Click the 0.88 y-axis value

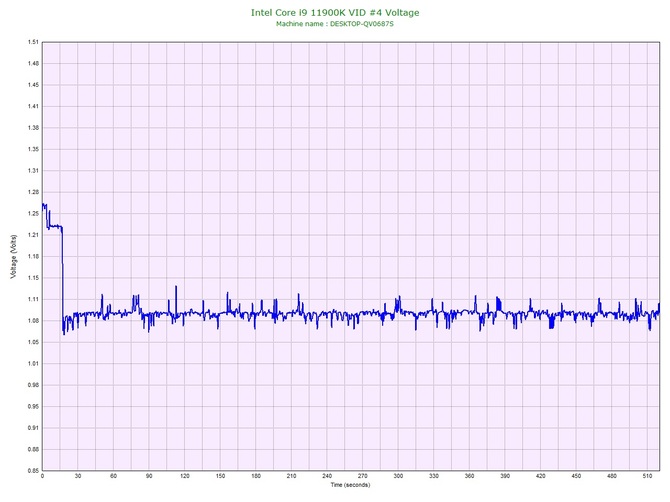click(x=33, y=449)
